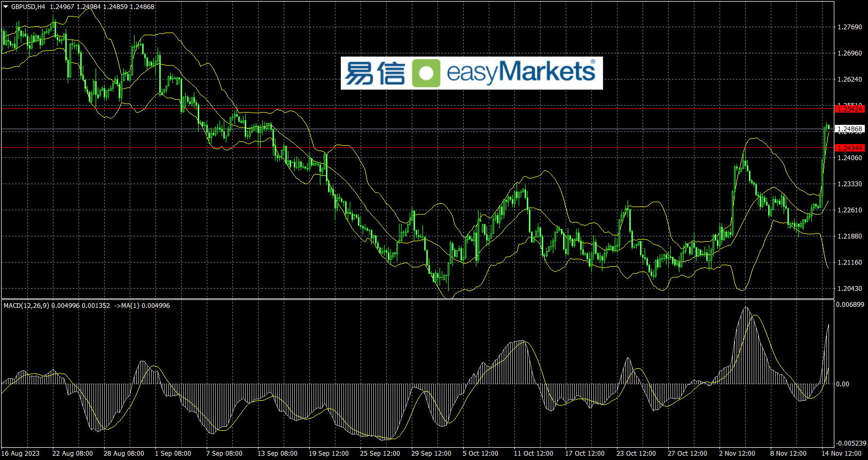Click the 1.26960 price axis label
Viewport: 868px width, 460px height.
[x=850, y=53]
